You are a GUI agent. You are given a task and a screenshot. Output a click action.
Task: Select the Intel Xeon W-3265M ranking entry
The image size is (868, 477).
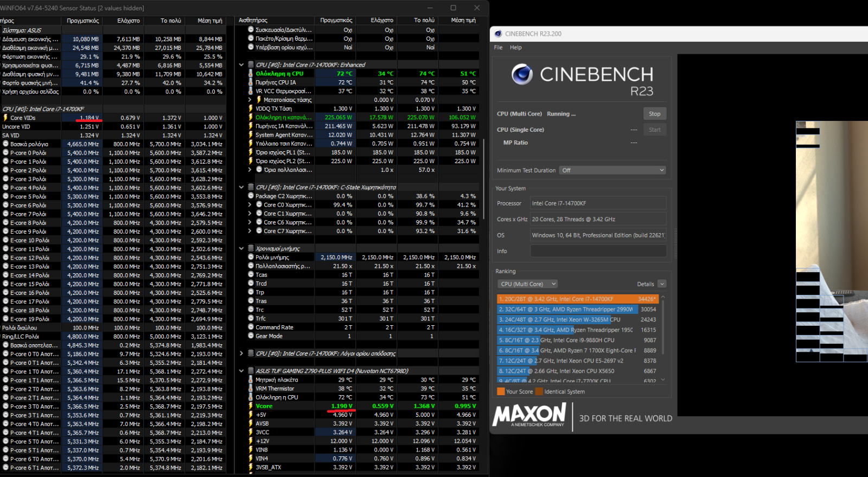click(577, 320)
